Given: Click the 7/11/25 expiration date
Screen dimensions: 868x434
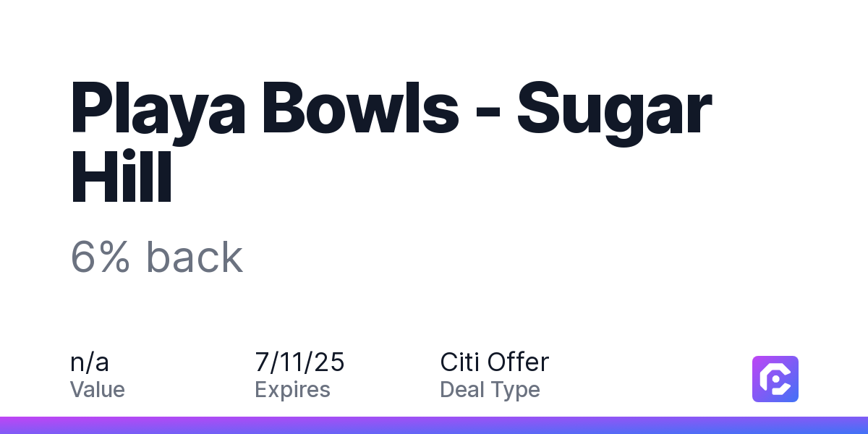Looking at the screenshot, I should click(x=299, y=362).
